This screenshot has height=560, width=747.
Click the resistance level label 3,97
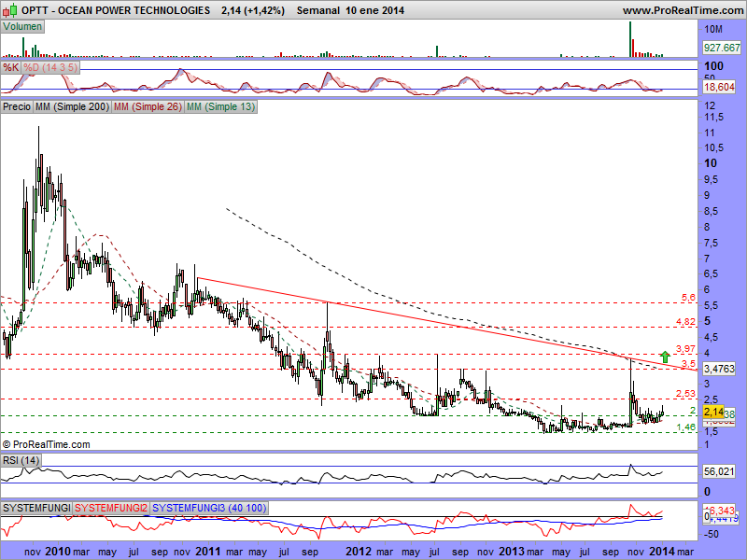tap(685, 348)
